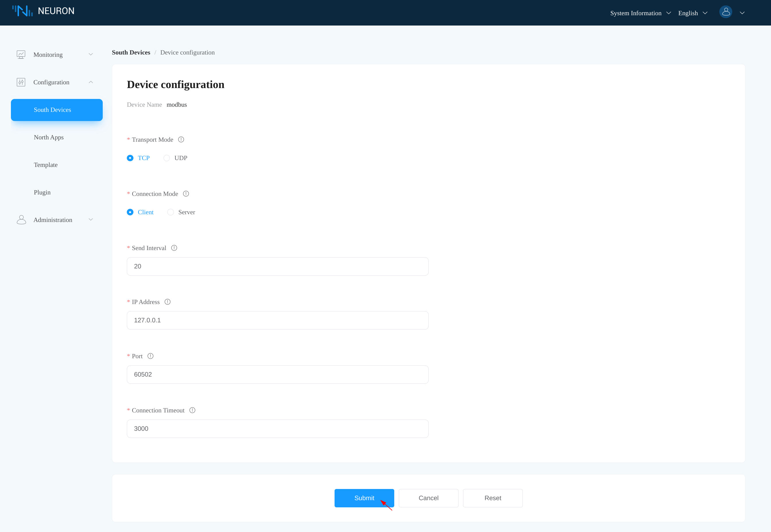771x532 pixels.
Task: Click the Connection Mode info icon
Action: click(186, 194)
